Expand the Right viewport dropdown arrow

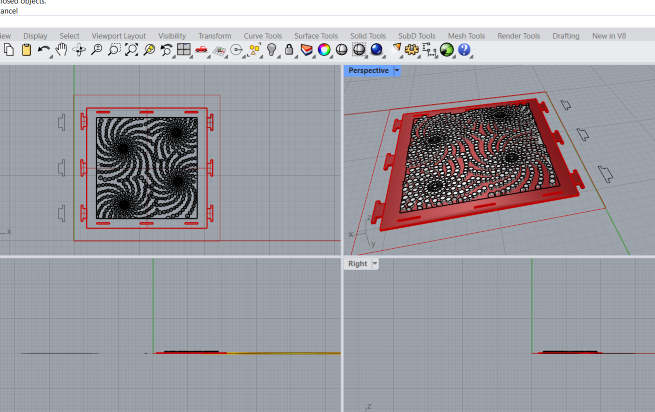(375, 264)
